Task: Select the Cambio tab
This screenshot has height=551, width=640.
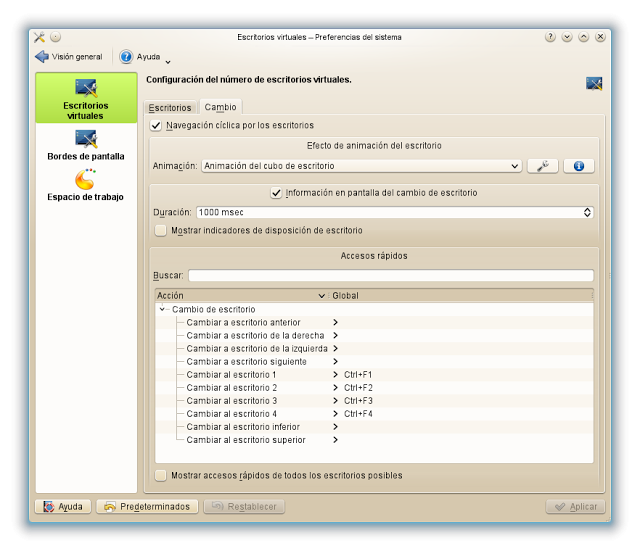Action: [220, 107]
